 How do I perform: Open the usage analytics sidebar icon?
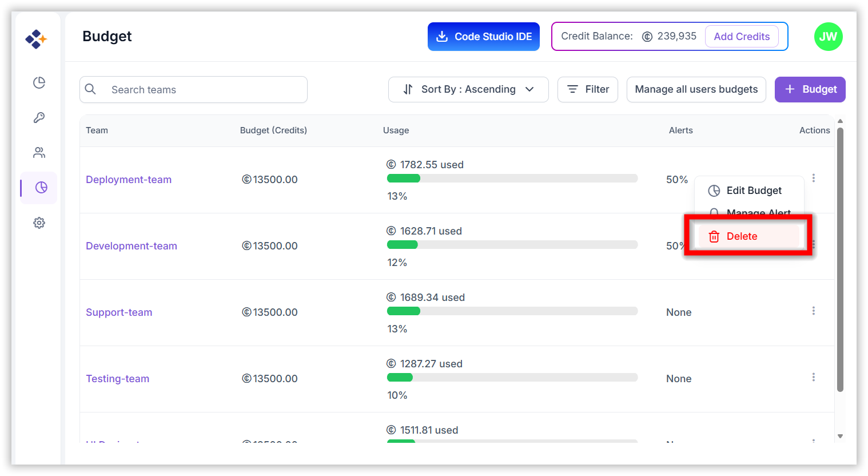tap(39, 83)
